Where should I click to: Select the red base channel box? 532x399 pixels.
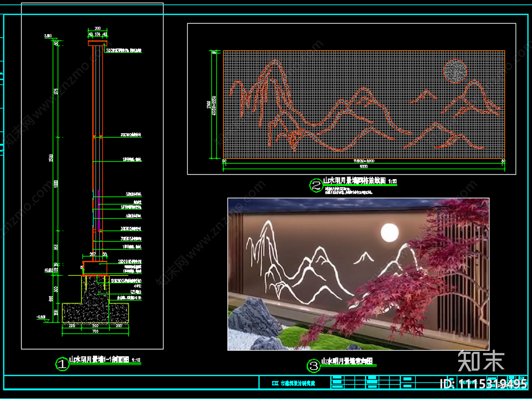click(95, 268)
